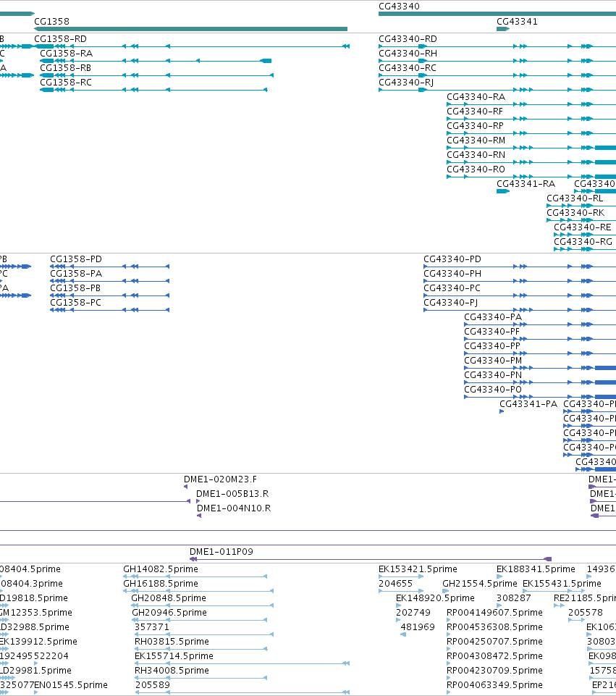Image resolution: width=616 pixels, height=696 pixels.
Task: Click protein CG1358-PA label
Action: tap(76, 273)
